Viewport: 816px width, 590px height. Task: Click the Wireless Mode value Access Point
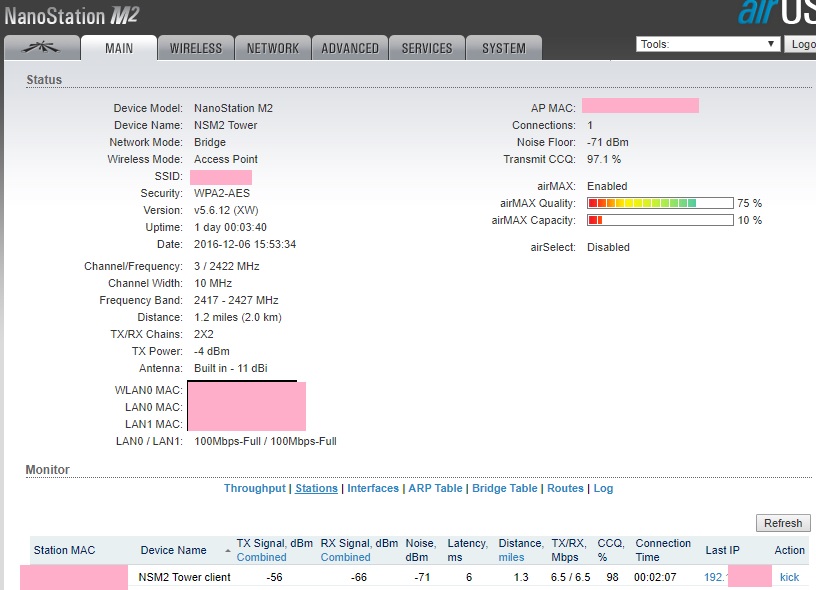tap(226, 159)
